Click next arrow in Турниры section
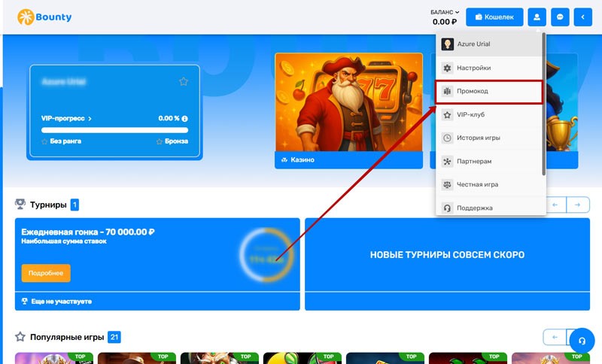Image resolution: width=602 pixels, height=364 pixels. pos(578,204)
